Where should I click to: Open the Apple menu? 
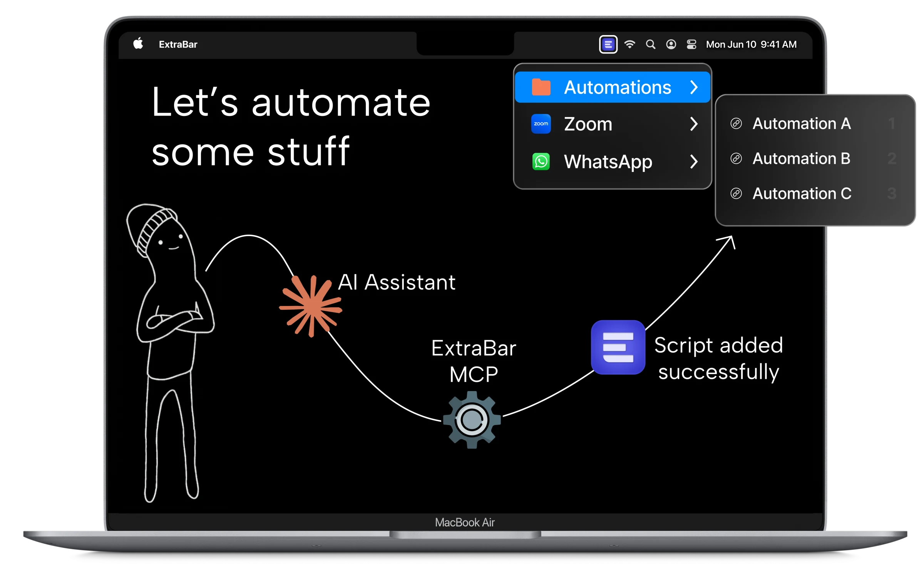click(138, 44)
